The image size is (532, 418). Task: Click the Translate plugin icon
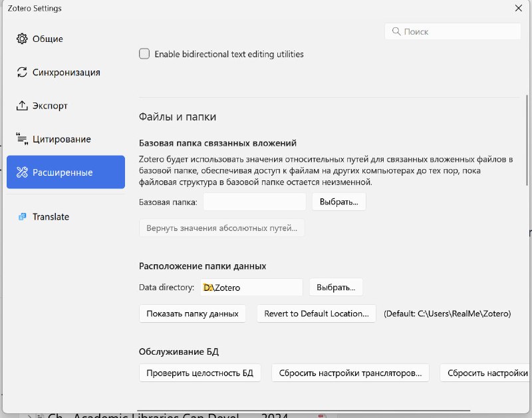tap(23, 216)
